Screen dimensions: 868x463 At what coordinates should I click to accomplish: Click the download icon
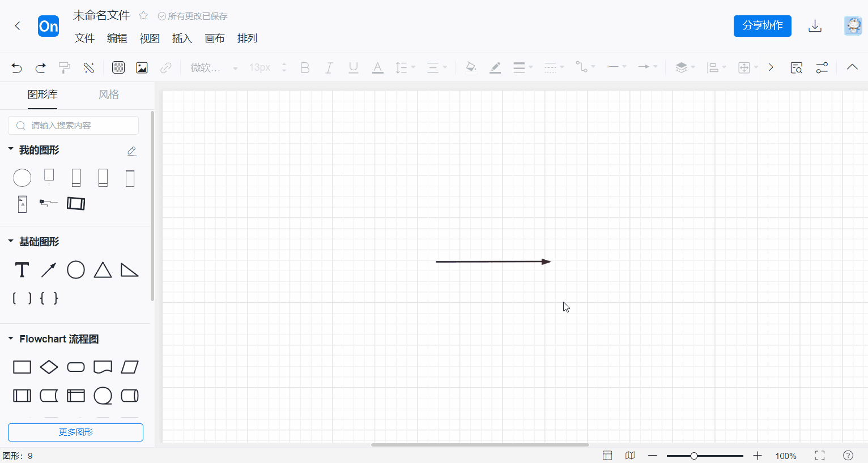click(x=815, y=26)
